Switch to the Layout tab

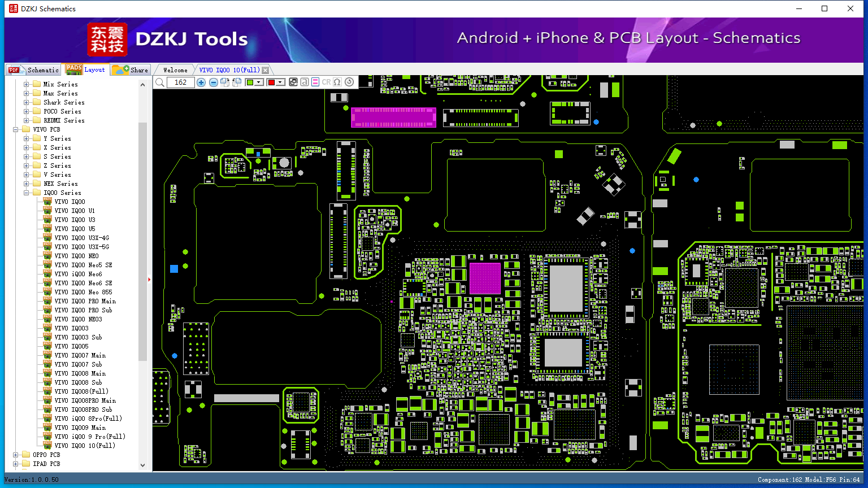[86, 69]
